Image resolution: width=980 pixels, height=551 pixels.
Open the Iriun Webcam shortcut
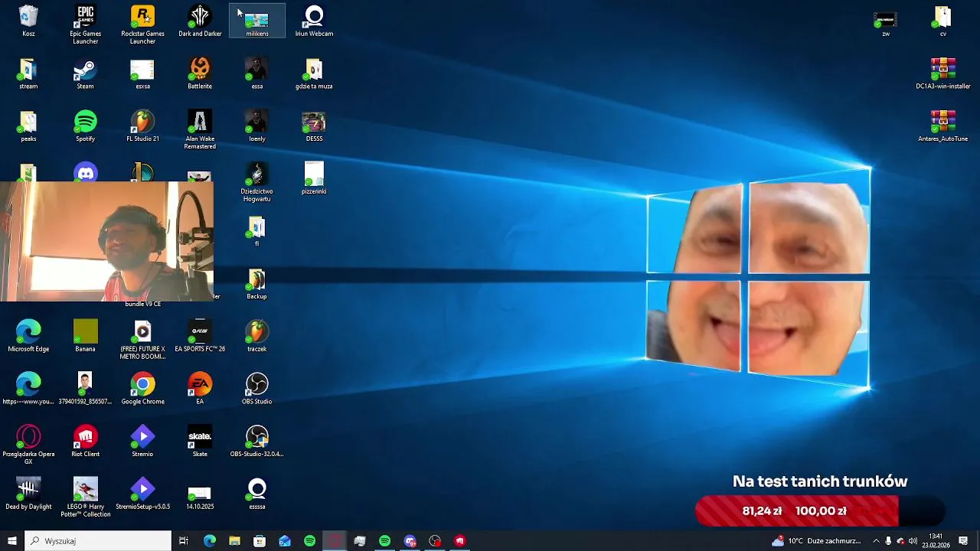pyautogui.click(x=314, y=21)
